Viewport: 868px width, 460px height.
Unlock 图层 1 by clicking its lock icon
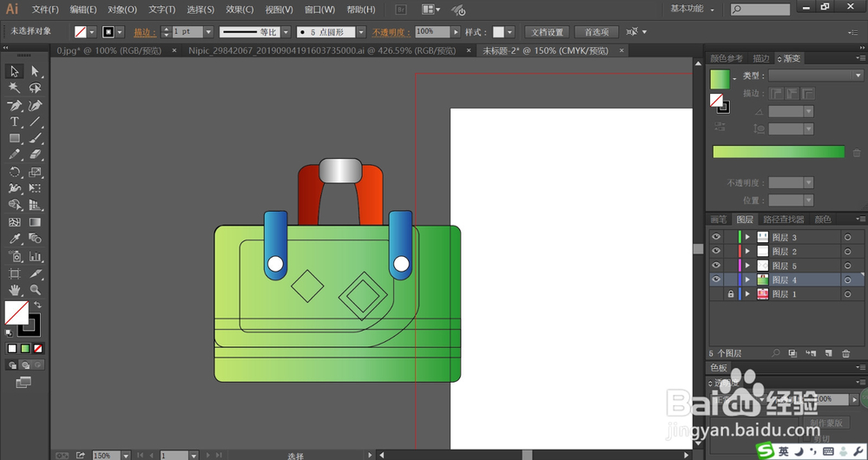tap(731, 294)
